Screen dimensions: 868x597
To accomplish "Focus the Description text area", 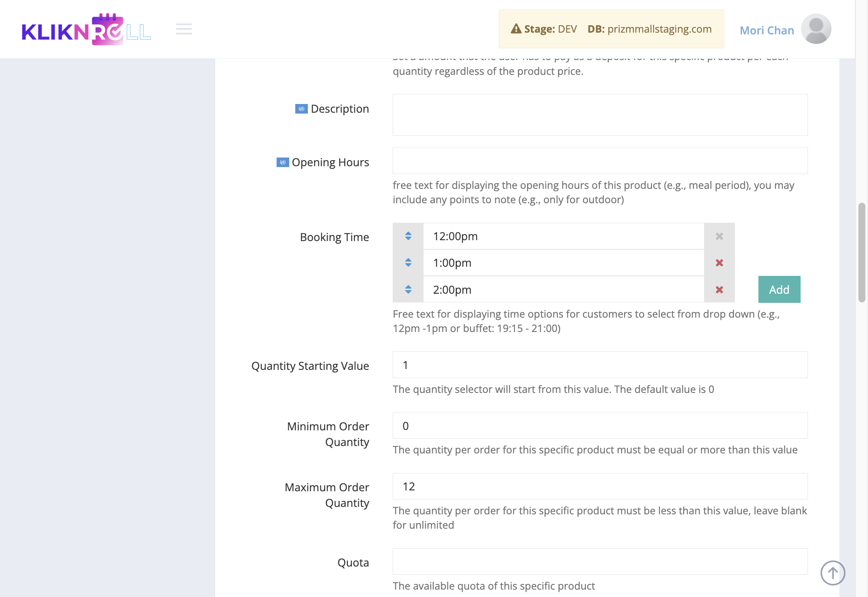I will (x=600, y=115).
